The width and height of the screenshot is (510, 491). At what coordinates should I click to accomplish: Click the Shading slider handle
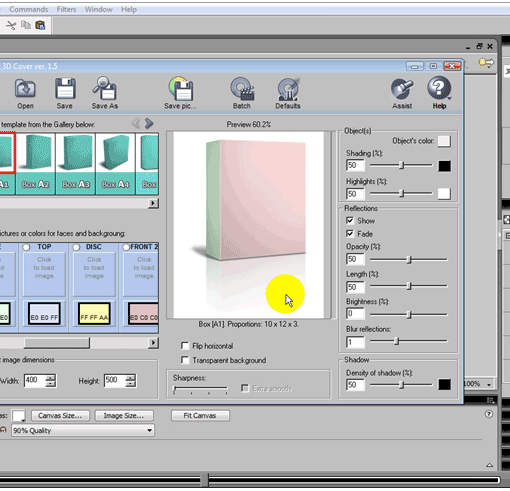pyautogui.click(x=402, y=165)
